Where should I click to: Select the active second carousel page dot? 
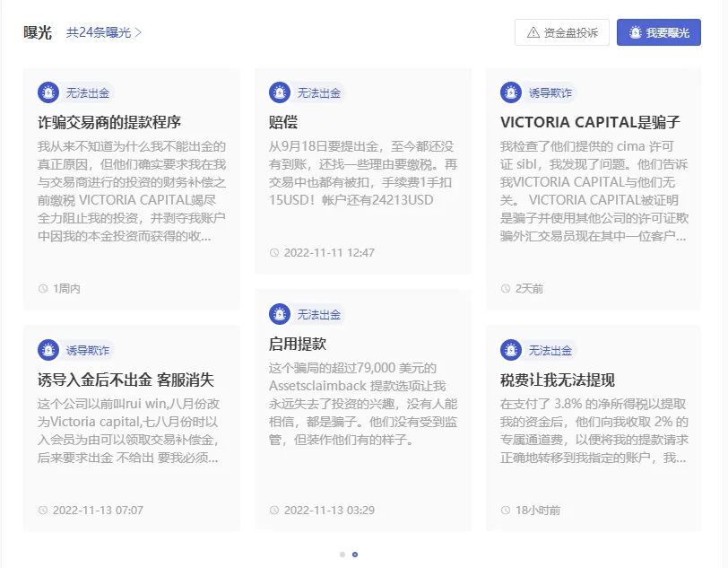(355, 555)
